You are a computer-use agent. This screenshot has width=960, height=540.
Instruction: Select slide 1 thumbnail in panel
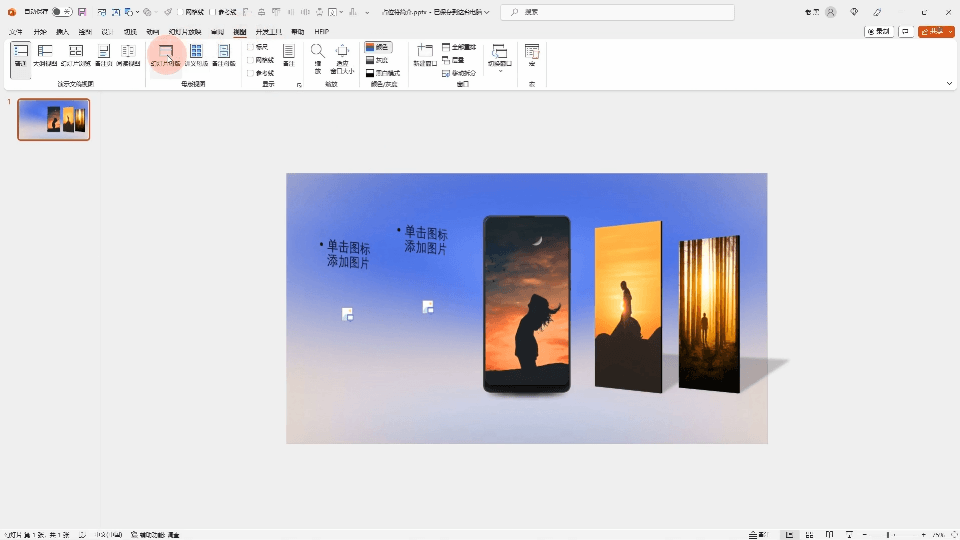pyautogui.click(x=53, y=119)
